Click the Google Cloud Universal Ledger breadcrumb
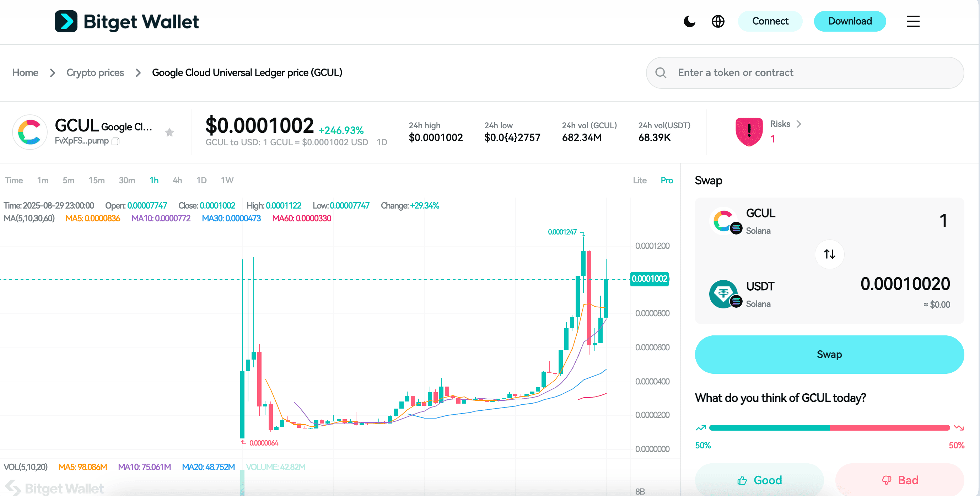 (x=247, y=72)
